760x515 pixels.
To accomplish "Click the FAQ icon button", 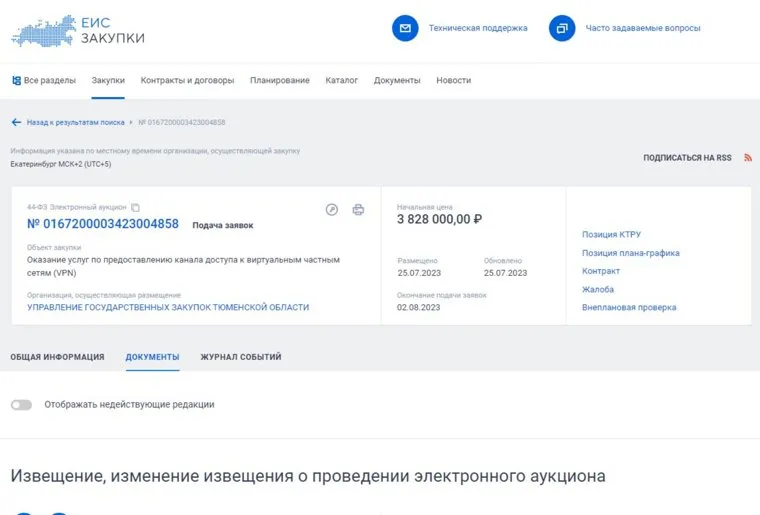I will click(562, 28).
